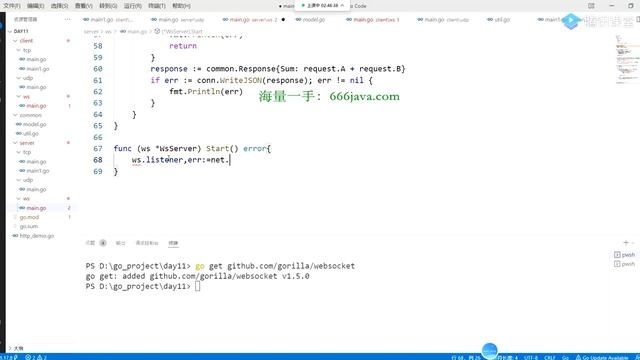Viewport: 640px width, 360px height.
Task: Switch to the util.go editor tab
Action: point(499,20)
